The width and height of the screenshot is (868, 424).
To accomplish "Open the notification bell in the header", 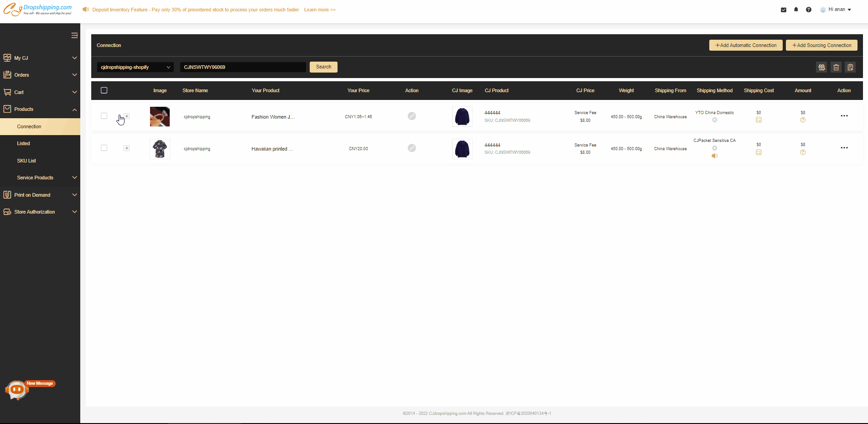I will [796, 10].
